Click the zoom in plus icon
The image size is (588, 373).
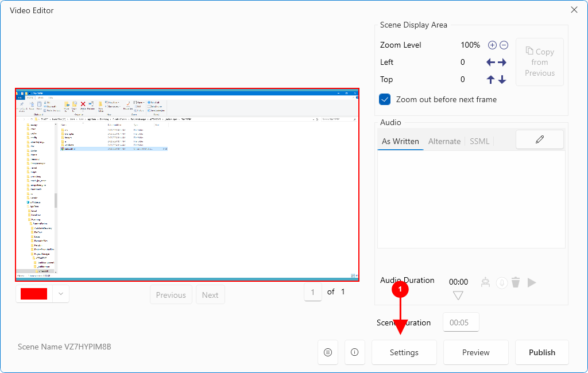(x=492, y=45)
